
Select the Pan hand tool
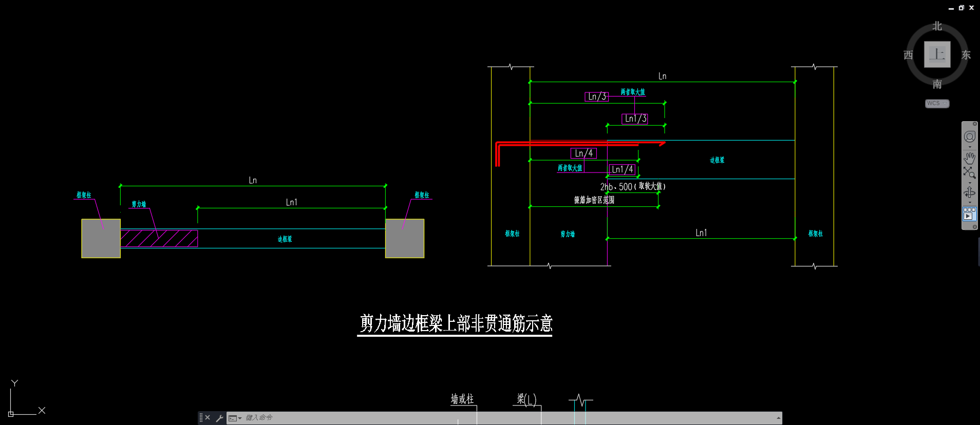969,158
